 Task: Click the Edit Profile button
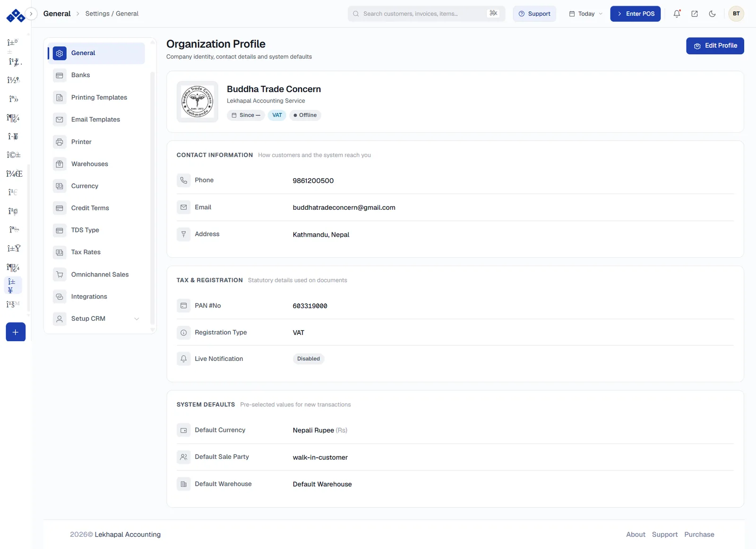(715, 46)
